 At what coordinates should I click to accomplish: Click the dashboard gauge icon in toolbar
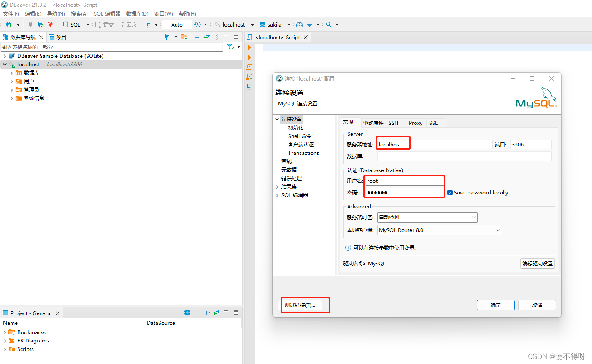(300, 24)
